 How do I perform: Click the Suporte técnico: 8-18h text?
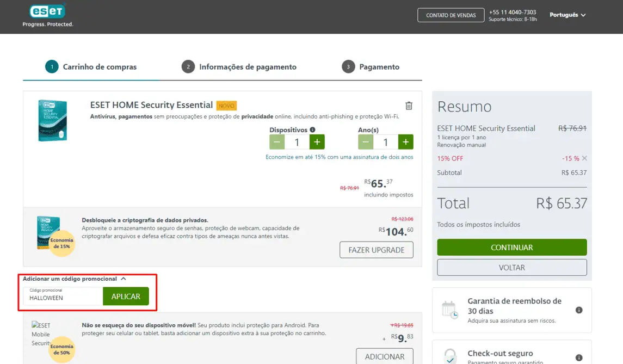click(x=513, y=20)
